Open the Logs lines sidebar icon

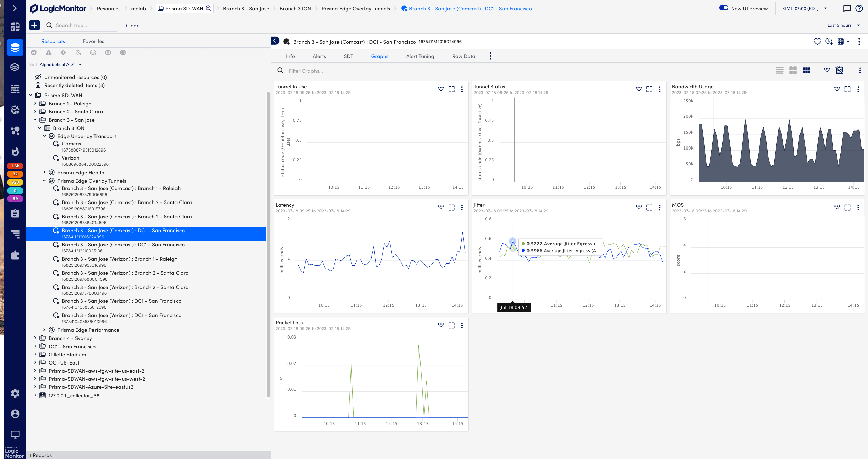pyautogui.click(x=15, y=89)
